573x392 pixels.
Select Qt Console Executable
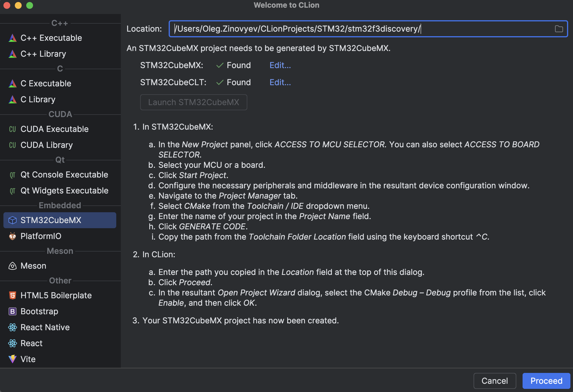tap(64, 174)
